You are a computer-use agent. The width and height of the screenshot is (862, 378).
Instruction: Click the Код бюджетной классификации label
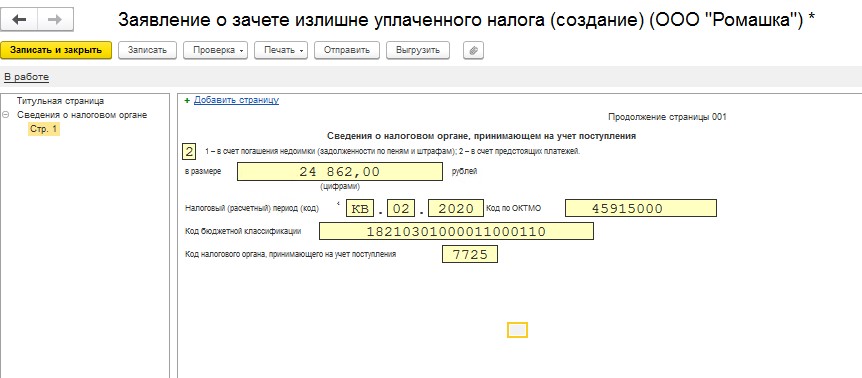(244, 231)
